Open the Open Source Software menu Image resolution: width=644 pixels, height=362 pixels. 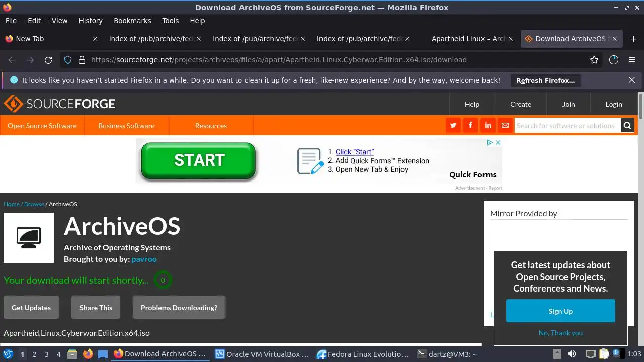click(42, 126)
